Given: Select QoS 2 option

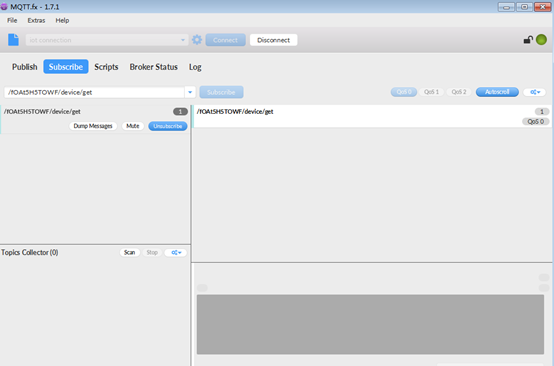Looking at the screenshot, I should pyautogui.click(x=459, y=92).
